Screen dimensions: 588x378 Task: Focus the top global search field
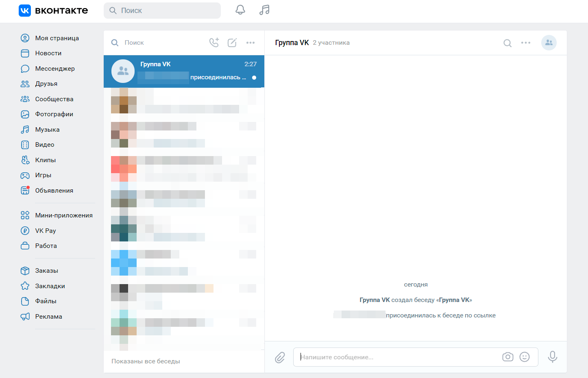(x=162, y=11)
